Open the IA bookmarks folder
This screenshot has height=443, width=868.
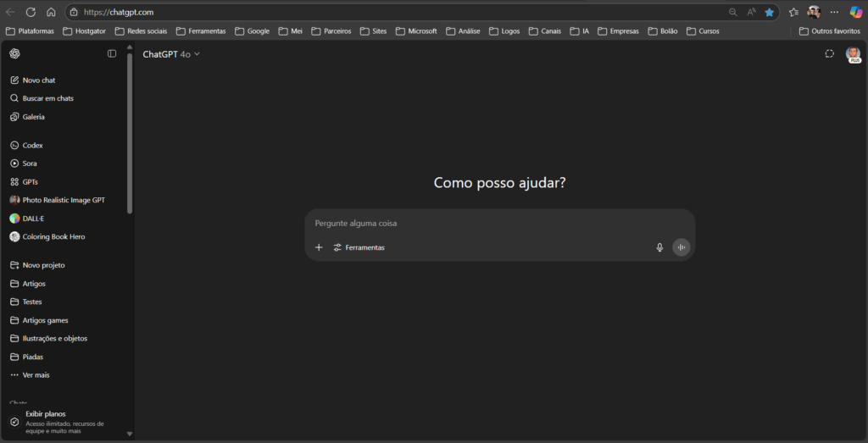(580, 31)
